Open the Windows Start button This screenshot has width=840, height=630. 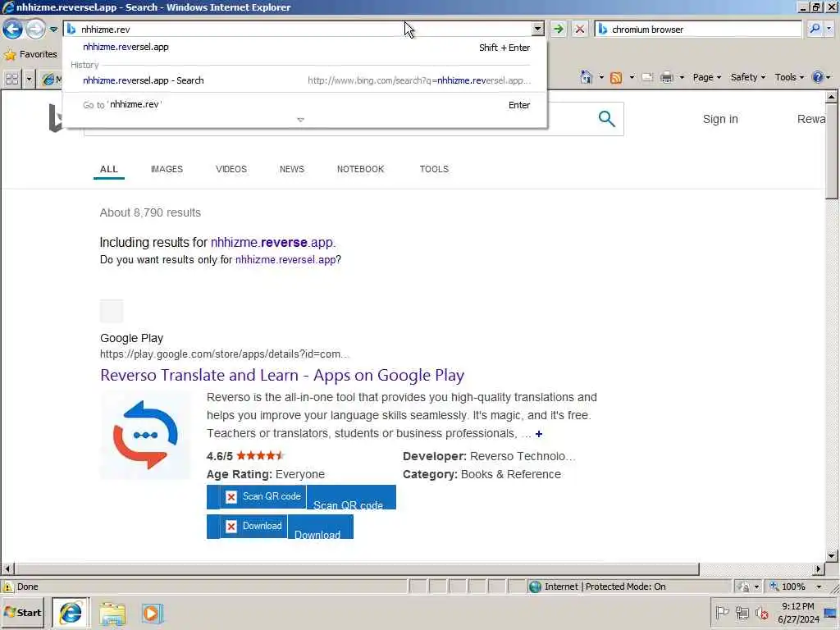pyautogui.click(x=22, y=612)
